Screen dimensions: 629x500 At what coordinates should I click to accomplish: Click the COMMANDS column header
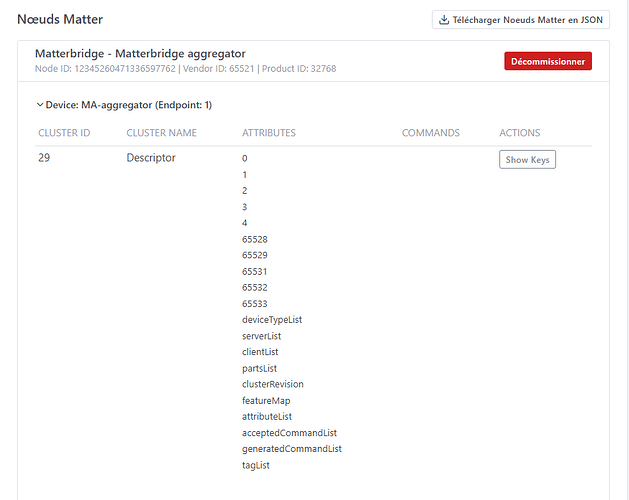[430, 133]
